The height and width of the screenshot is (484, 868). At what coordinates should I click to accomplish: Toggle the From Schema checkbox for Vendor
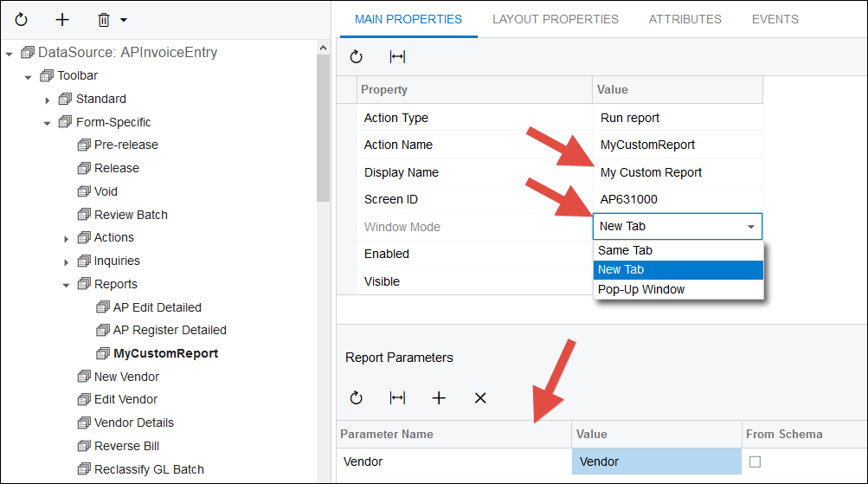tap(755, 462)
